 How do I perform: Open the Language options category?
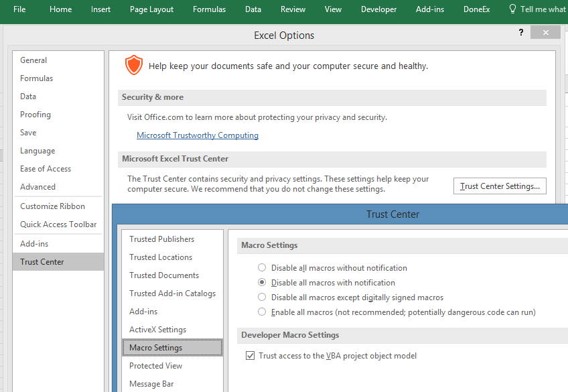58,151
